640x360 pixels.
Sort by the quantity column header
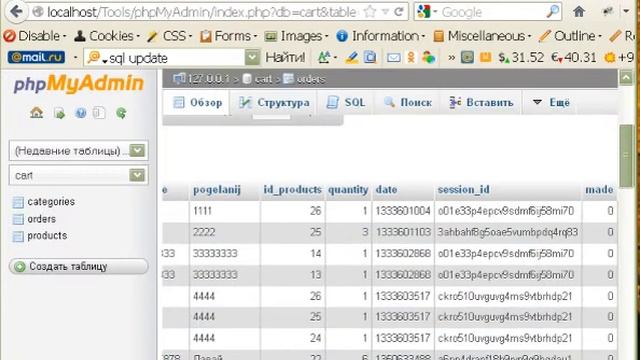(348, 190)
